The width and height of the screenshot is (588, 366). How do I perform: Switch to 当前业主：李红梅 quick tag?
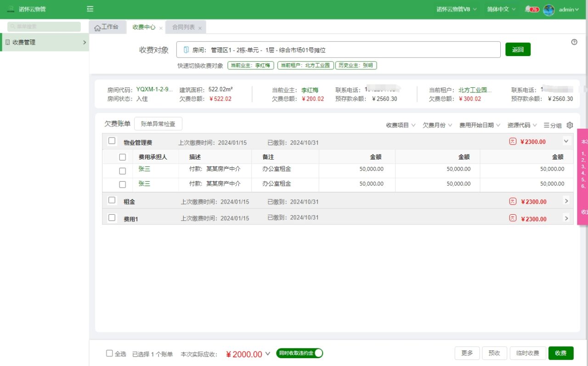click(x=251, y=66)
